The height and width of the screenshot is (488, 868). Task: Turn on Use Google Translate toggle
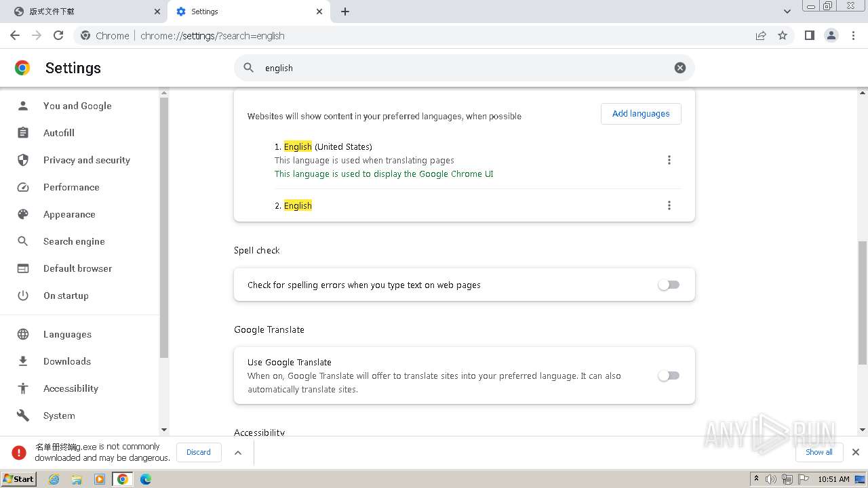(668, 375)
